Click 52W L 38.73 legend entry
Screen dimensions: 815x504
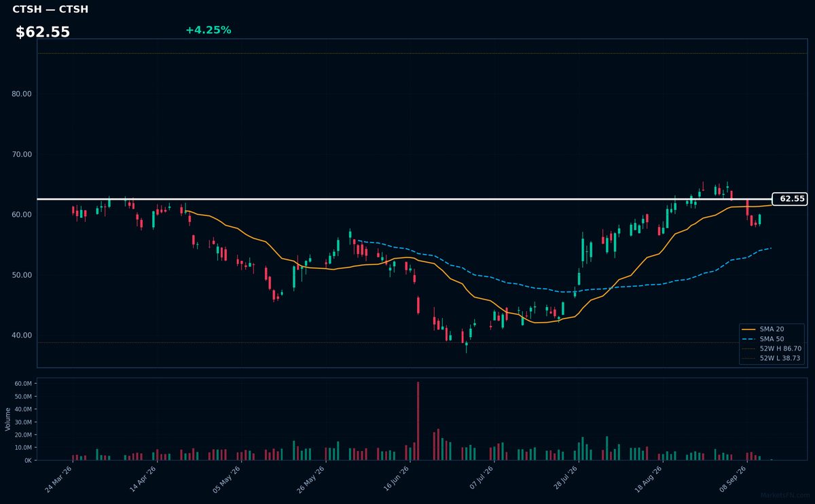[772, 357]
